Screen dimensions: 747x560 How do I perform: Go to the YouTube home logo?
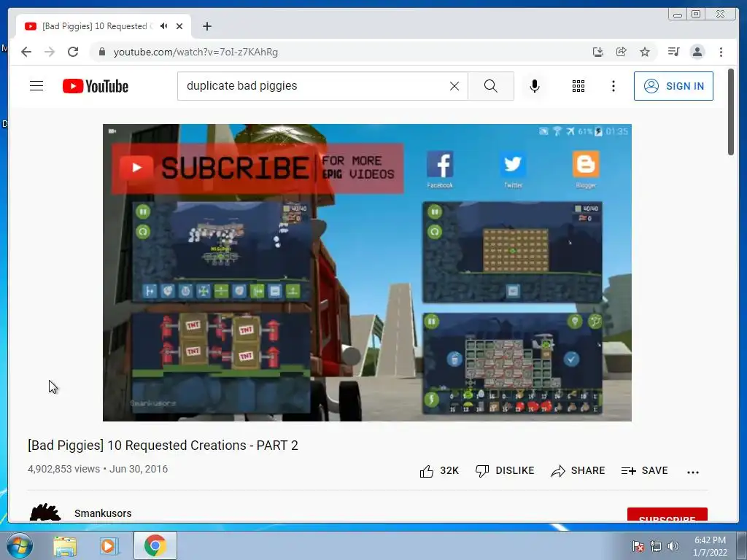tap(96, 86)
